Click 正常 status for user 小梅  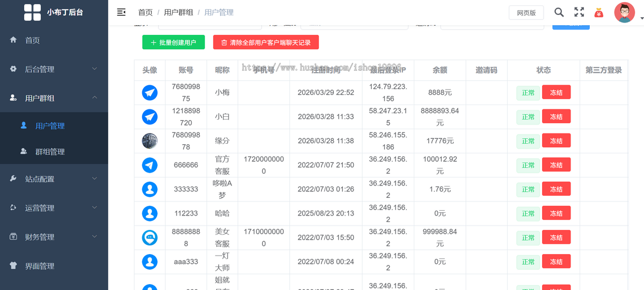(528, 93)
